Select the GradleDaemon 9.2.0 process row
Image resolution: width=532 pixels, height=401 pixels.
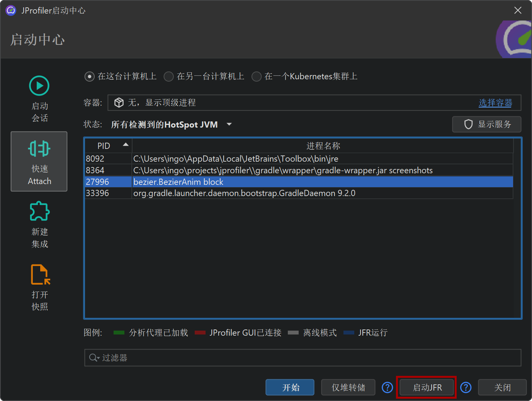299,193
